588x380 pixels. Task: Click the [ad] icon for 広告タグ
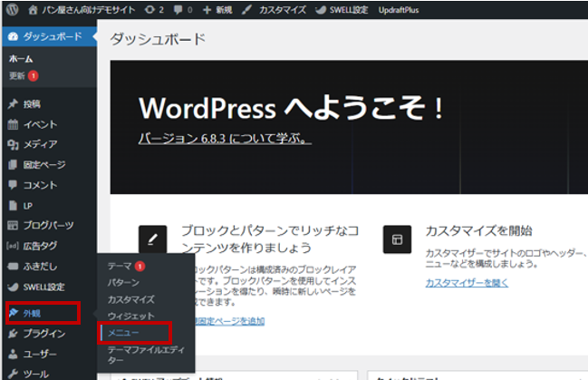tap(13, 246)
